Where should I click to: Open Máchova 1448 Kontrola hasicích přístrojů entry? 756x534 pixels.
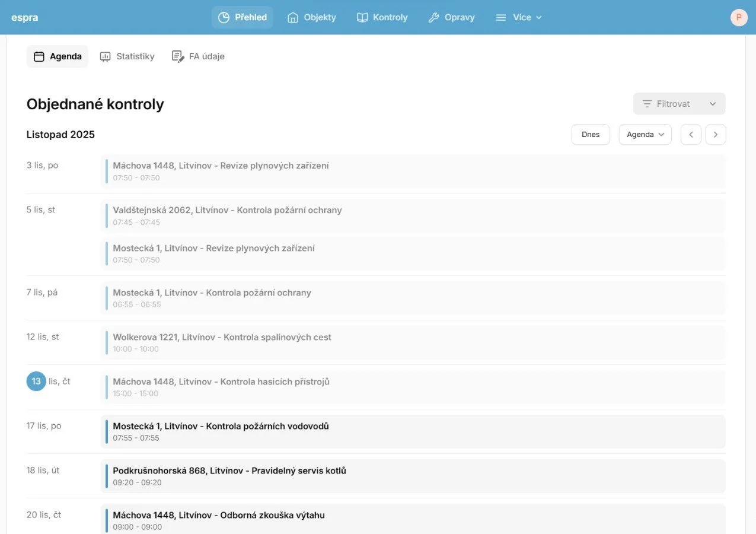click(413, 387)
